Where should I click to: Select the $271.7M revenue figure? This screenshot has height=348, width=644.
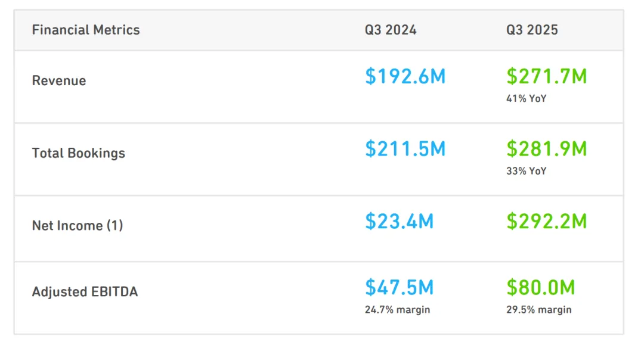coord(546,76)
